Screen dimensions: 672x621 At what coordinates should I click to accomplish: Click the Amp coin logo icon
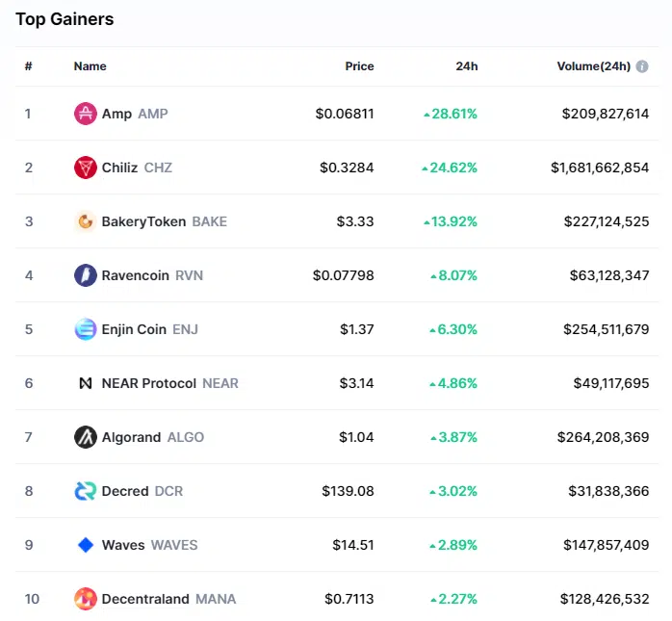(x=86, y=114)
